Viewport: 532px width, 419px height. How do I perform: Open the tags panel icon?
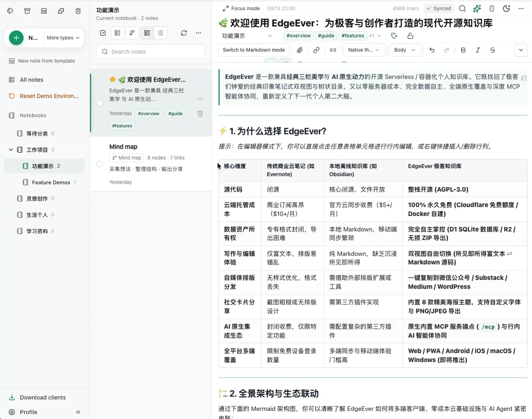click(x=10, y=11)
